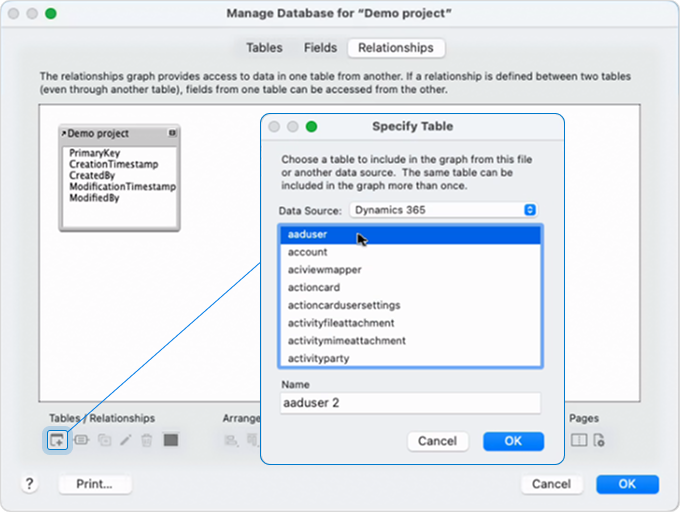Switch to the Fields tab
The width and height of the screenshot is (680, 512).
pyautogui.click(x=320, y=48)
